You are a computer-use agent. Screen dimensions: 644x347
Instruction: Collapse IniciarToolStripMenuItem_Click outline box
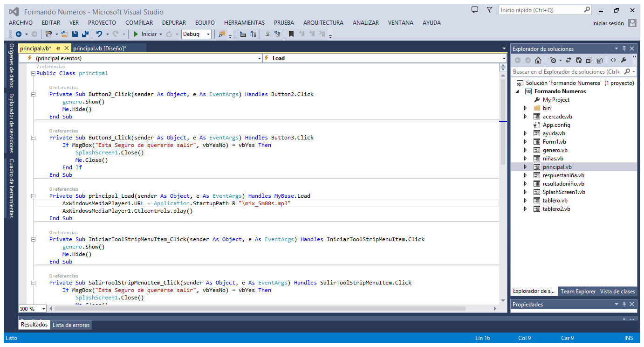coord(33,239)
